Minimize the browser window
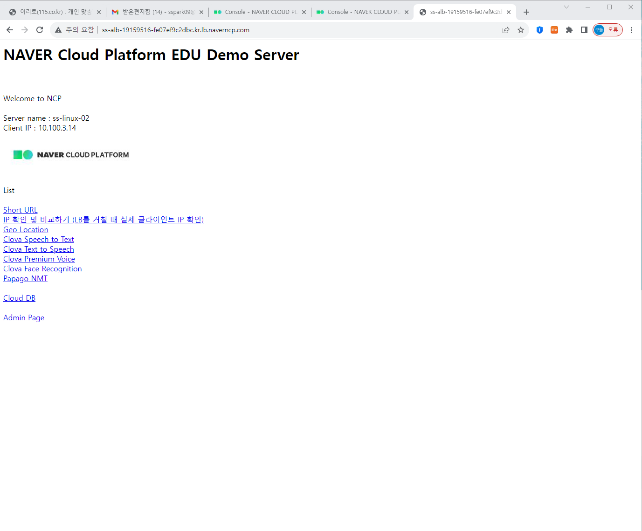 click(x=588, y=7)
